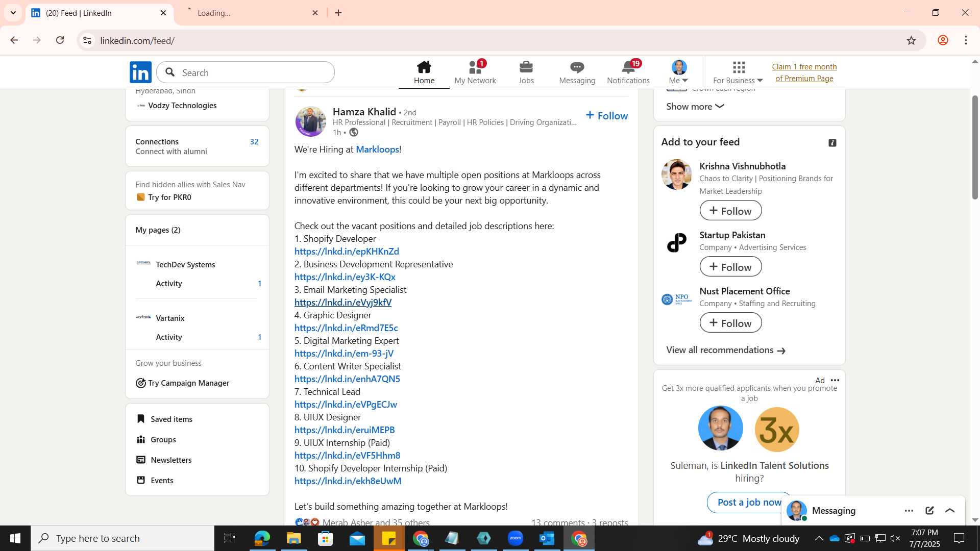
Task: Close the Loading tab
Action: (x=315, y=13)
